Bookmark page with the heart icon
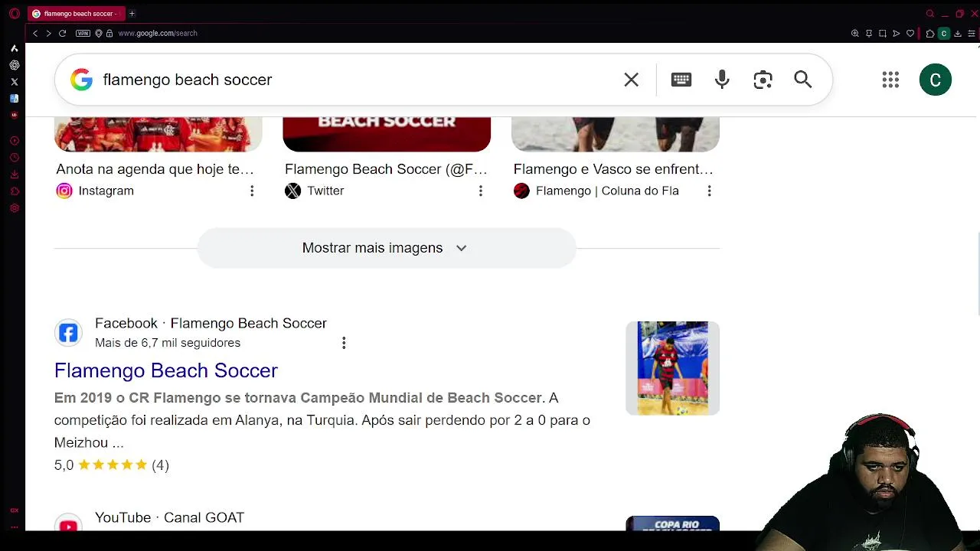 pyautogui.click(x=910, y=34)
